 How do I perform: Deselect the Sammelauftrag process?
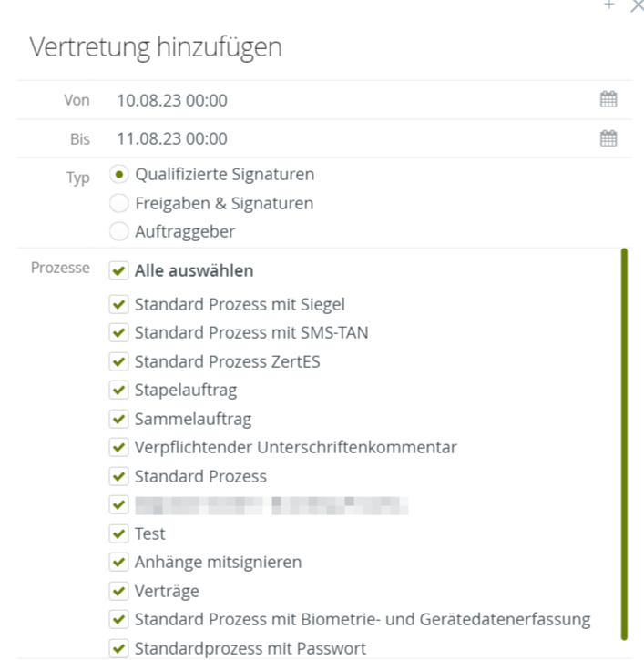[x=118, y=419]
